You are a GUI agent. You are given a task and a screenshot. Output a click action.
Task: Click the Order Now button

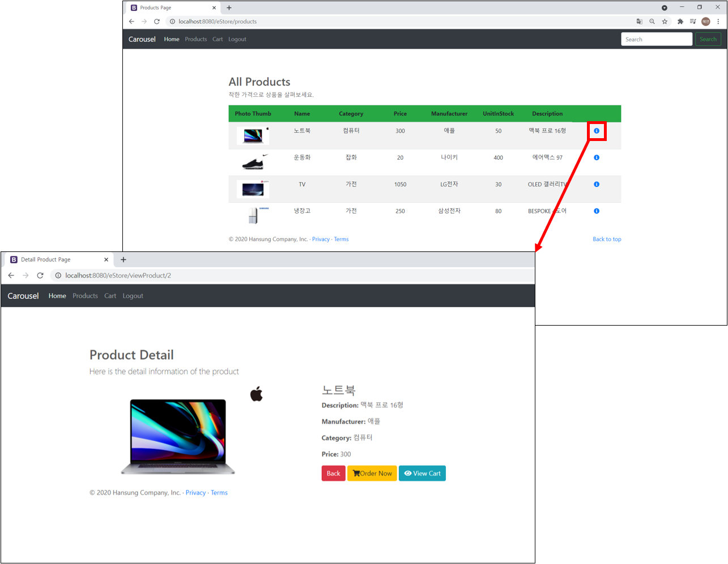[x=372, y=473]
